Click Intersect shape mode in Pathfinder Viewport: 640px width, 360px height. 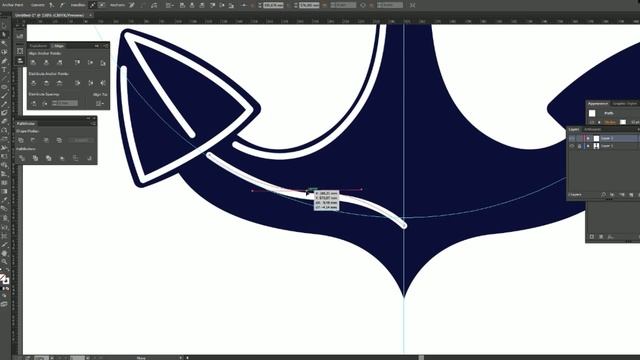[x=46, y=140]
